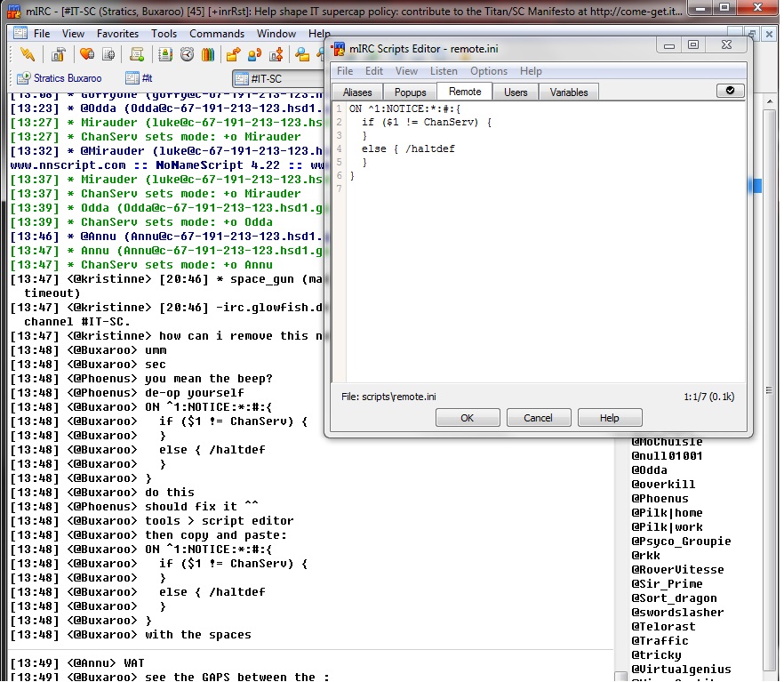Open Scripts Editor scroll icon in toolbar

(x=136, y=55)
